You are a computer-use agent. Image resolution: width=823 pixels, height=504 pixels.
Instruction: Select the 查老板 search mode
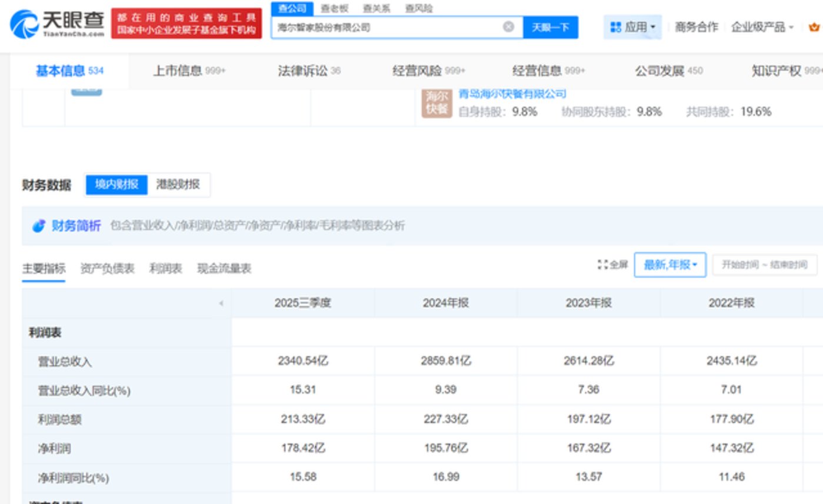334,8
